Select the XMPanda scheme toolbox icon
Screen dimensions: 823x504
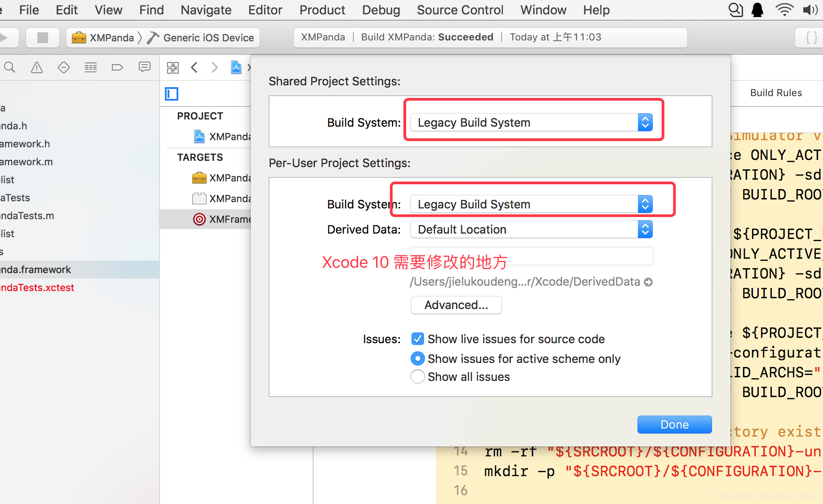pos(79,38)
